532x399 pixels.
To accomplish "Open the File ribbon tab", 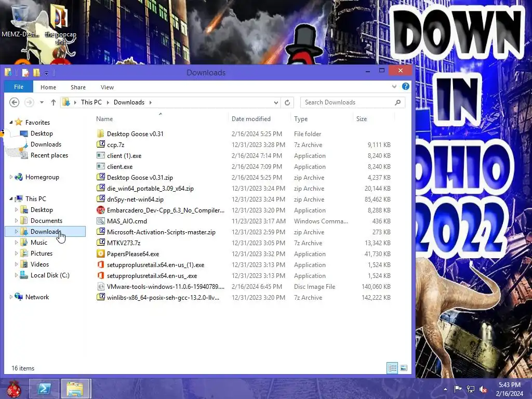I will (x=19, y=87).
